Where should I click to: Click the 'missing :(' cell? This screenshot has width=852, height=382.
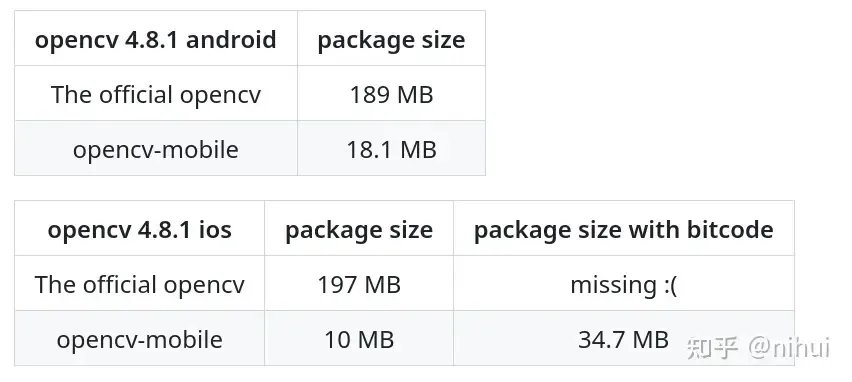click(x=624, y=284)
